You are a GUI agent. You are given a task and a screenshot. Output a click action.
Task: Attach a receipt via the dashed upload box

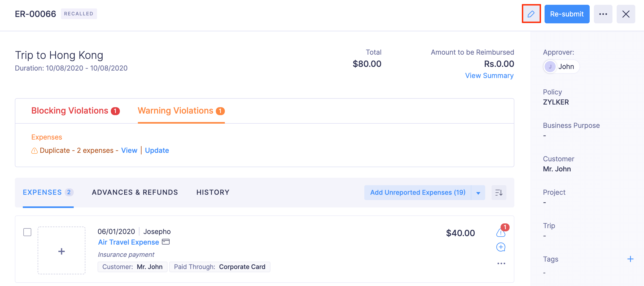coord(62,251)
